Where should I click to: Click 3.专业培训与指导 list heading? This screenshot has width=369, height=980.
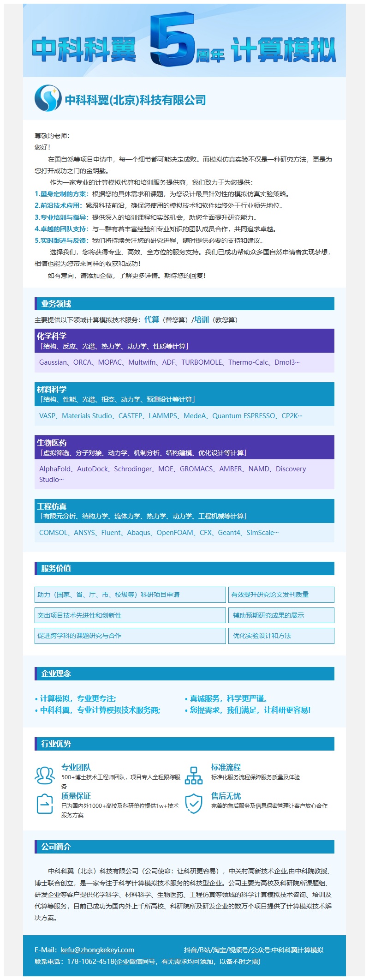coord(61,217)
